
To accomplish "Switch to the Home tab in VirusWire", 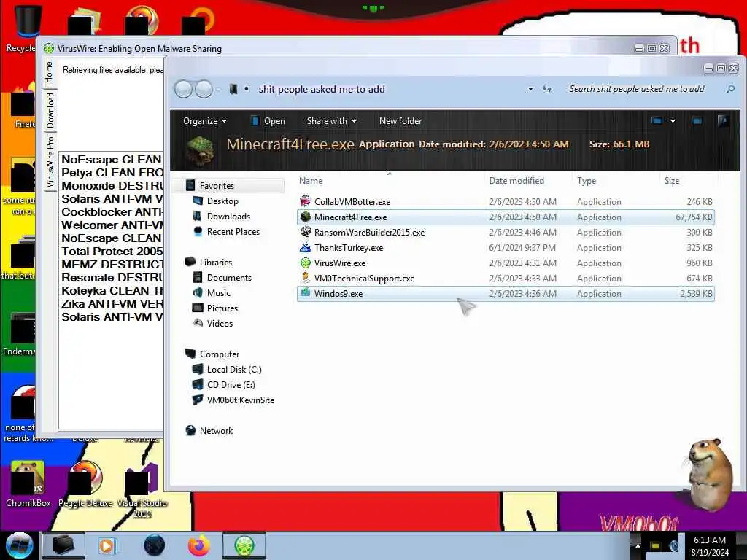I will point(50,72).
